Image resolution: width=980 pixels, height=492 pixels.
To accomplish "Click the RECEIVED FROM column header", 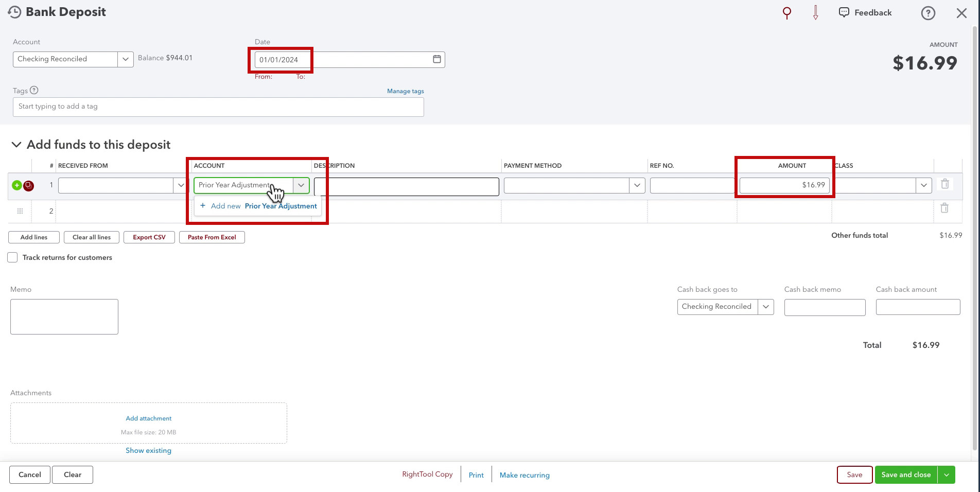I will [83, 166].
